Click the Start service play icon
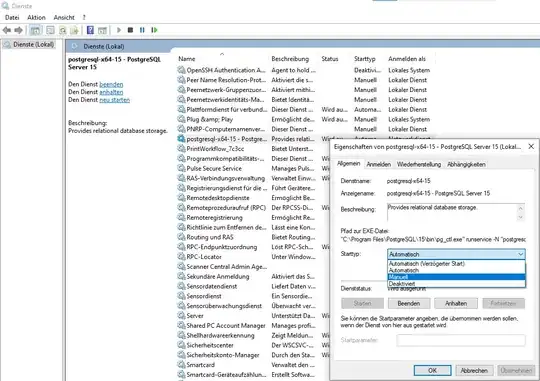The height and width of the screenshot is (381, 540). pos(119,30)
